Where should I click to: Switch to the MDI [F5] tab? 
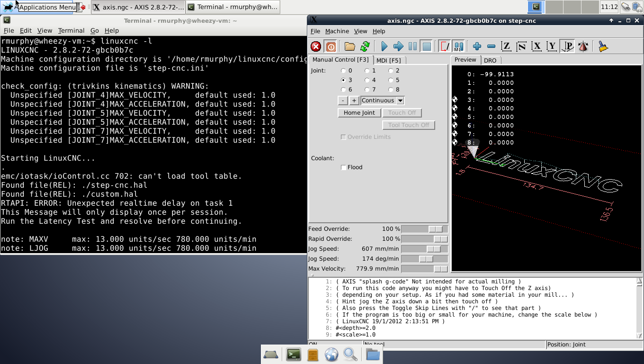point(389,60)
